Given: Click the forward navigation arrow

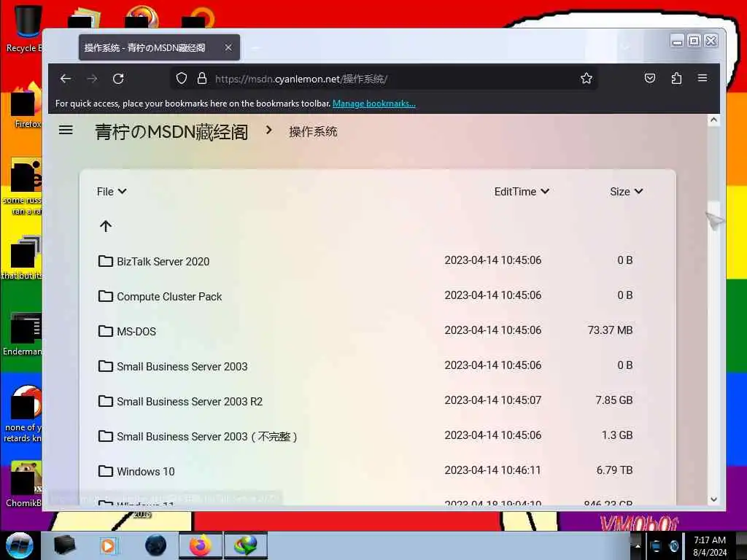Looking at the screenshot, I should point(93,79).
